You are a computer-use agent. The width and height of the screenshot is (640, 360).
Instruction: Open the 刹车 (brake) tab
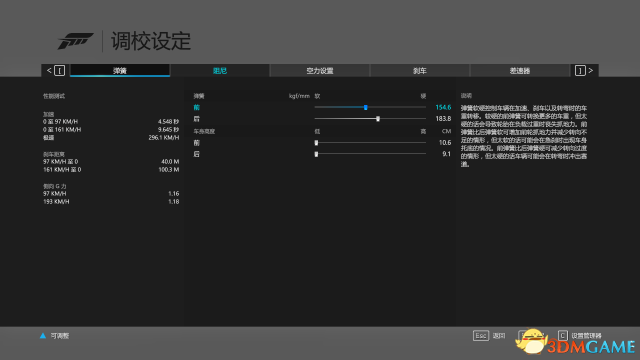(420, 71)
